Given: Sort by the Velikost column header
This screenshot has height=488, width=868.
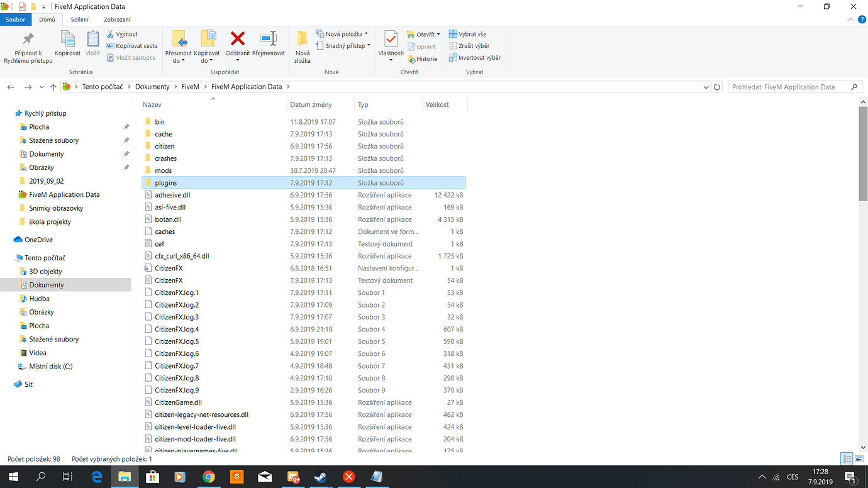Looking at the screenshot, I should [x=444, y=104].
